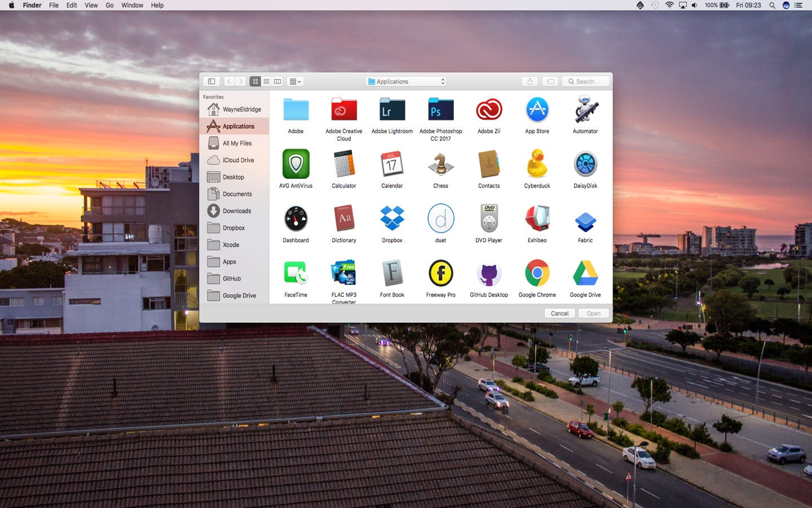Select All My Files in sidebar
The width and height of the screenshot is (812, 508).
click(234, 143)
